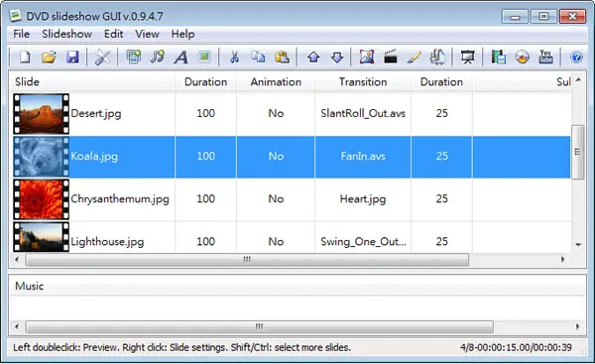Click the down arrow of the slide list's vertical scrollbar
595x364 pixels.
tap(578, 245)
